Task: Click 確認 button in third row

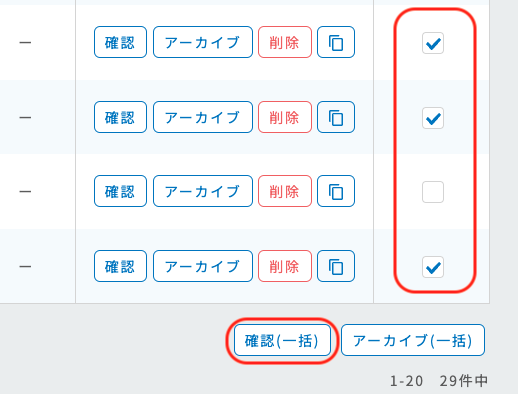Action: click(120, 191)
